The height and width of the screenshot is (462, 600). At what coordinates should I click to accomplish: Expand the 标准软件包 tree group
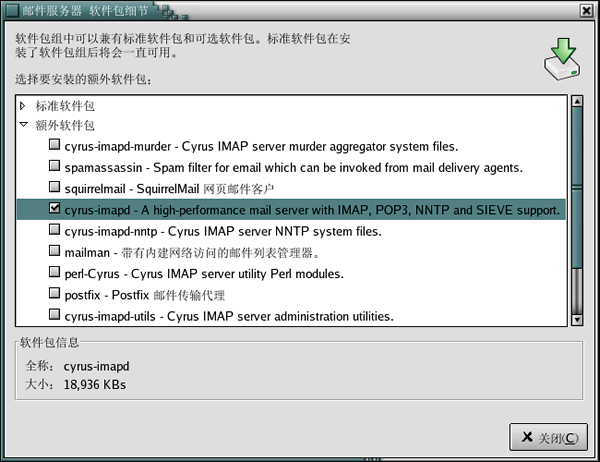tap(23, 106)
